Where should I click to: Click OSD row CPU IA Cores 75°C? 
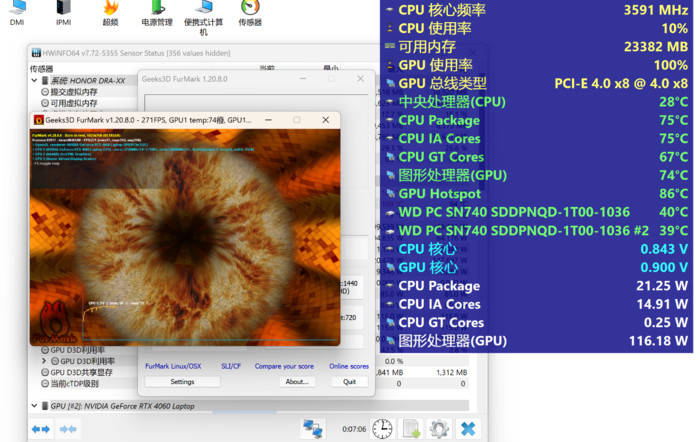(537, 138)
